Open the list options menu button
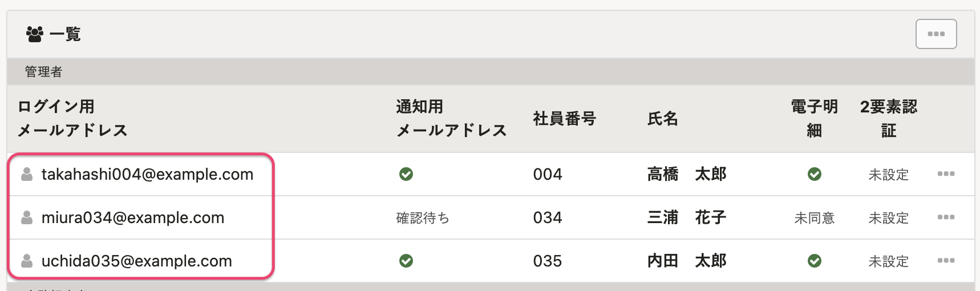Viewport: 980px width, 291px height. pos(936,34)
